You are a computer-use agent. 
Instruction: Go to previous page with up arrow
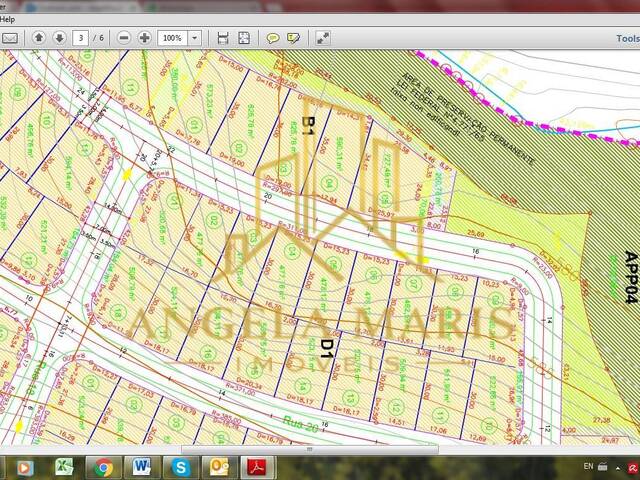pyautogui.click(x=39, y=38)
